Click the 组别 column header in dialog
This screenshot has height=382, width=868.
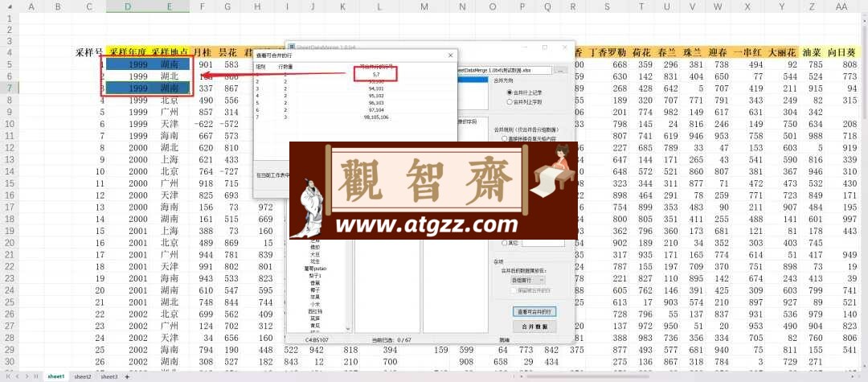coord(260,66)
